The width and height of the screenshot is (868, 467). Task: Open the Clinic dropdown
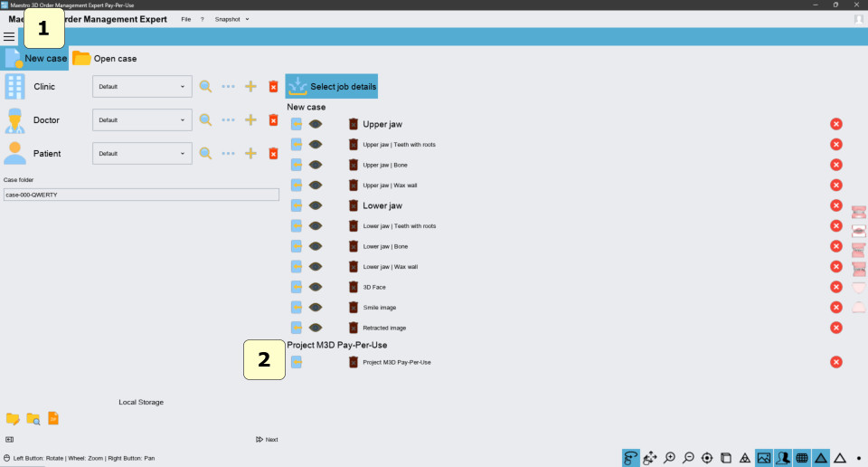(142, 86)
